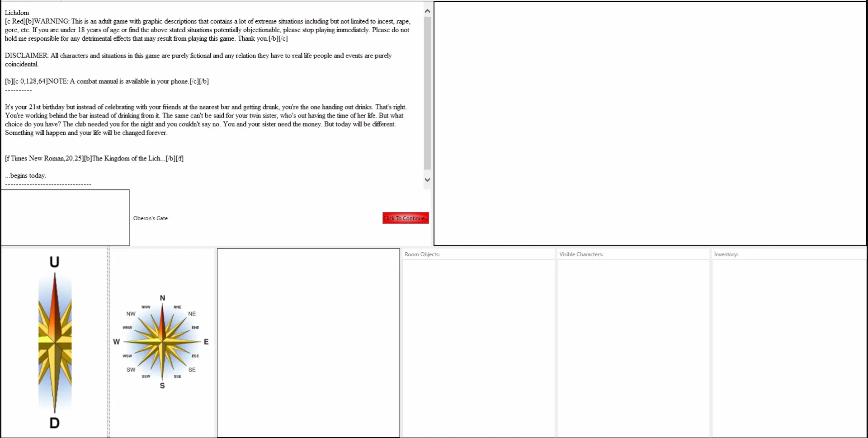Choose the NW compass direction
Screen dimensions: 868x438
pos(131,314)
